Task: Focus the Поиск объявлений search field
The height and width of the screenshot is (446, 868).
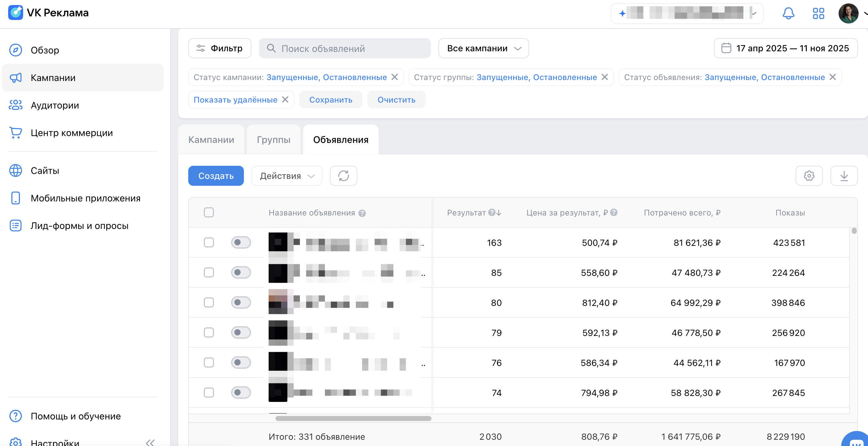Action: pos(345,48)
